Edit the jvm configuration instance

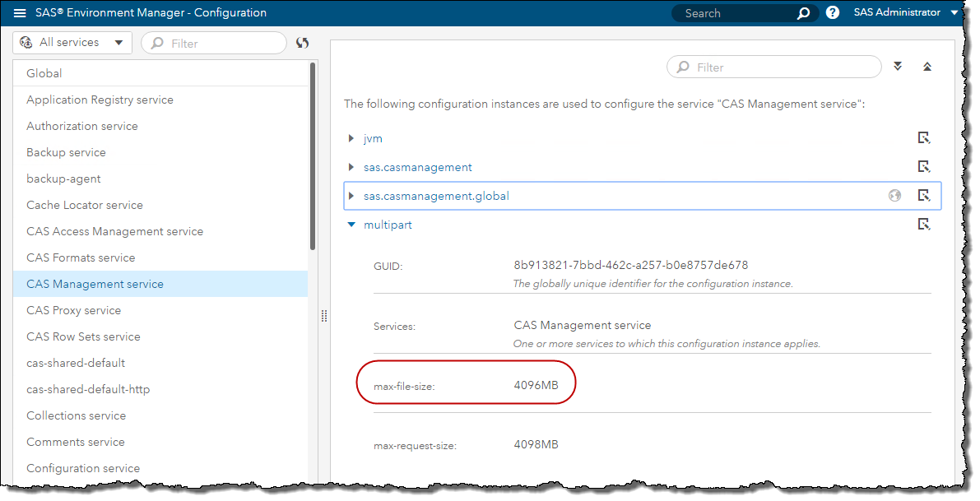tap(924, 138)
